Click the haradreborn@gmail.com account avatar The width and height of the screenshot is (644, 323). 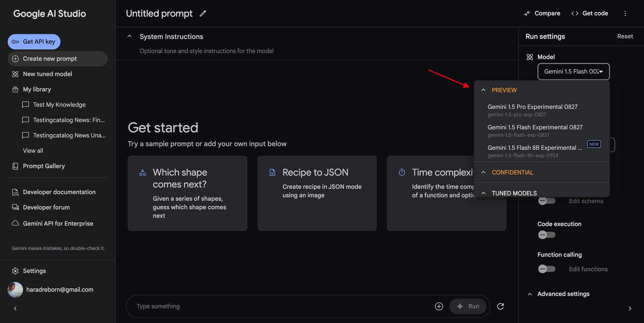15,290
